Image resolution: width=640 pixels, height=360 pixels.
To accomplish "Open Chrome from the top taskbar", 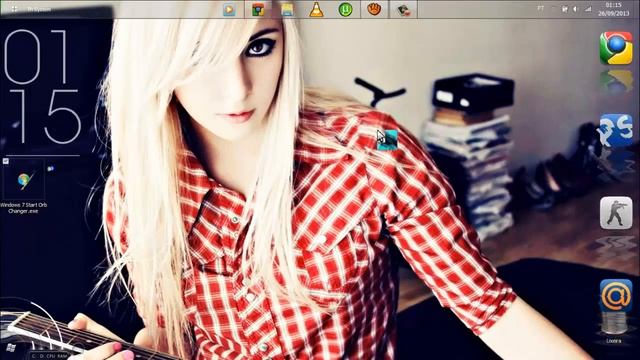I will pyautogui.click(x=258, y=10).
